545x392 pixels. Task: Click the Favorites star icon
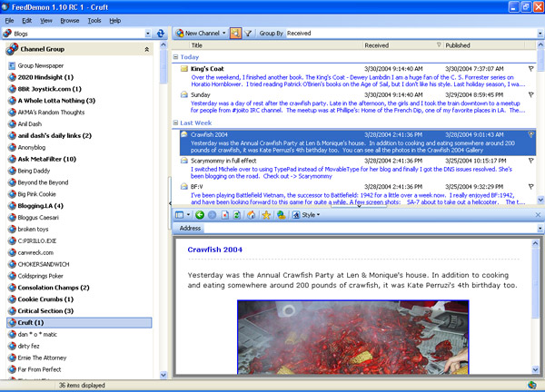[x=265, y=215]
